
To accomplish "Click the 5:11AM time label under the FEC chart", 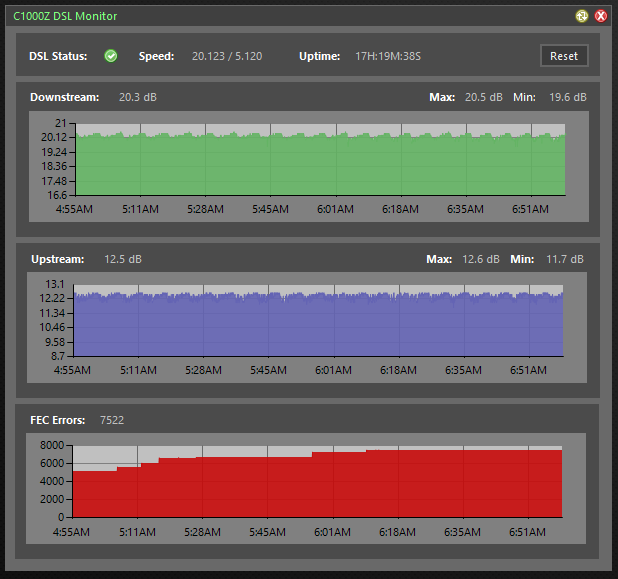I will 138,532.
